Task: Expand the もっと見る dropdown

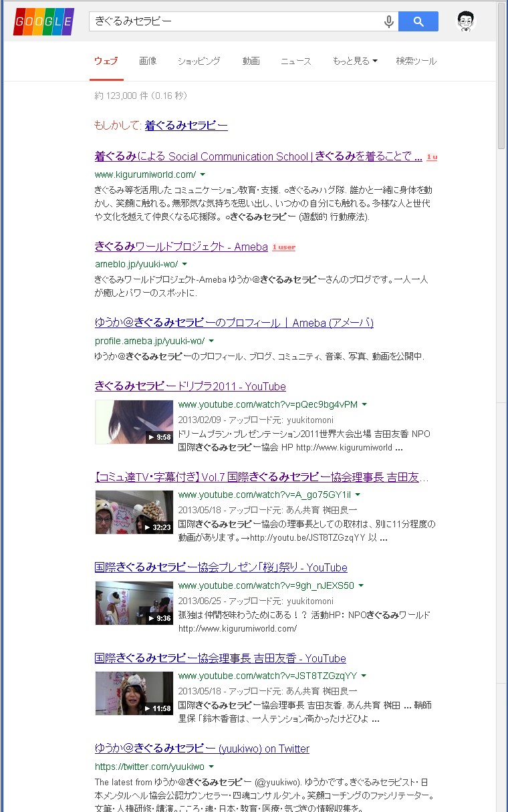Action: pos(355,61)
